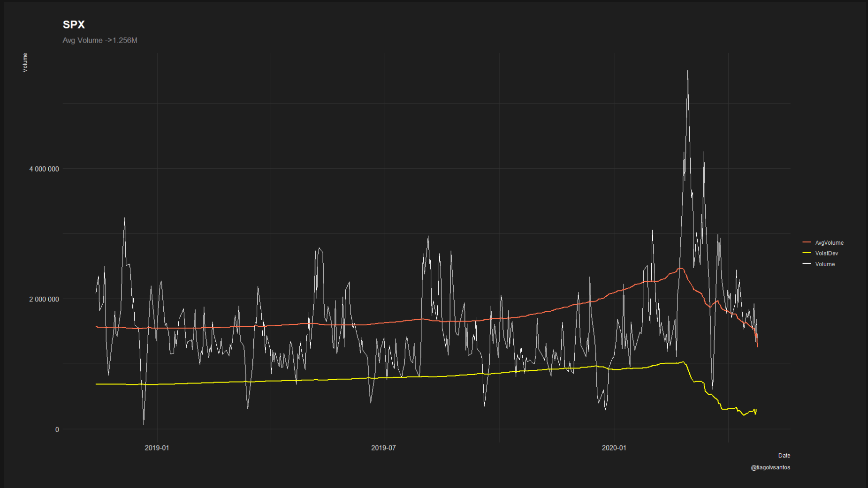This screenshot has height=488, width=868.
Task: Click the 2020-01 x-axis date label
Action: pos(614,448)
